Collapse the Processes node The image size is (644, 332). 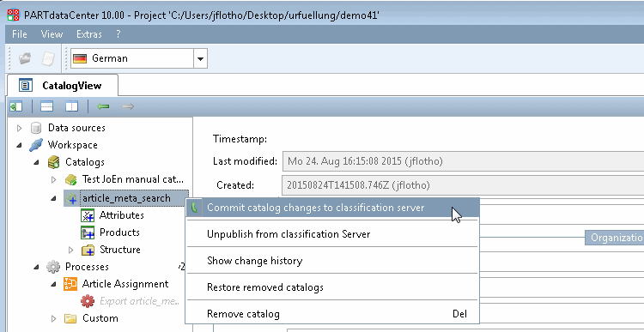pos(36,267)
